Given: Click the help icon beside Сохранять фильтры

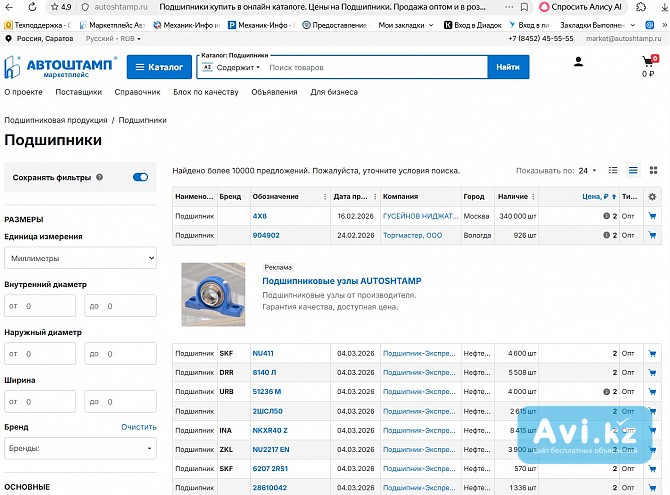Looking at the screenshot, I should coord(100,177).
